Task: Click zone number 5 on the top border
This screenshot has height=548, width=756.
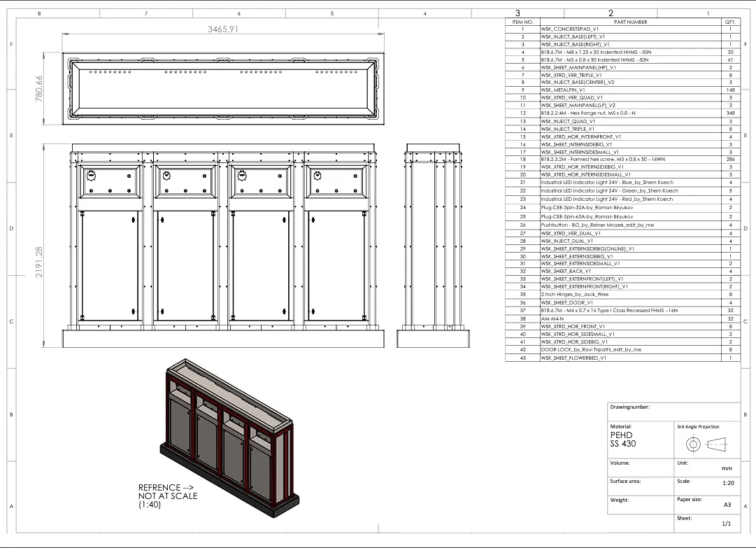Action: [x=331, y=13]
